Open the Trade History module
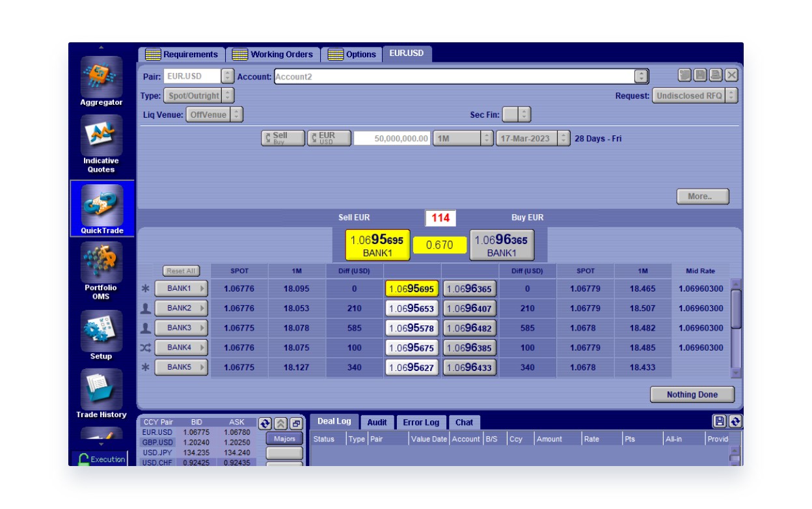Image resolution: width=812 pixels, height=509 pixels. pos(101,394)
